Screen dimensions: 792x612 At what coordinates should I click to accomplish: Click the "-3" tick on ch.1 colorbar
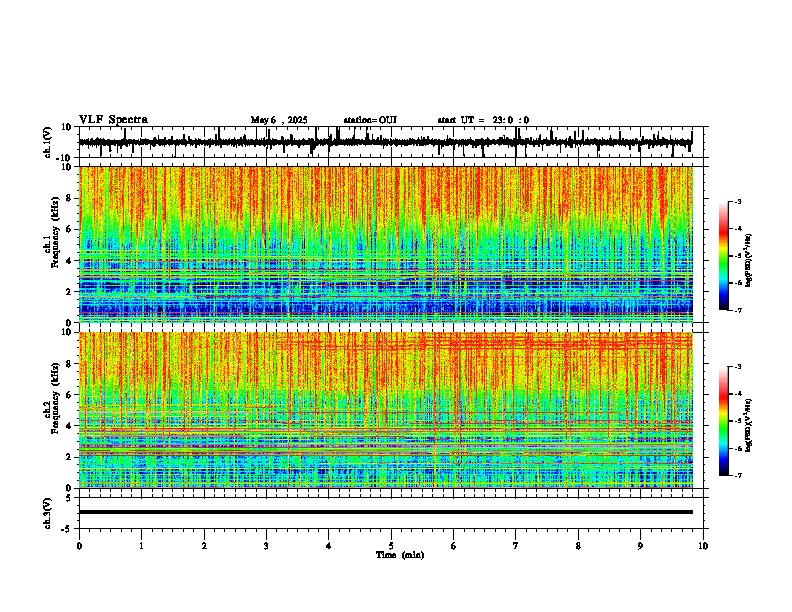[x=738, y=201]
